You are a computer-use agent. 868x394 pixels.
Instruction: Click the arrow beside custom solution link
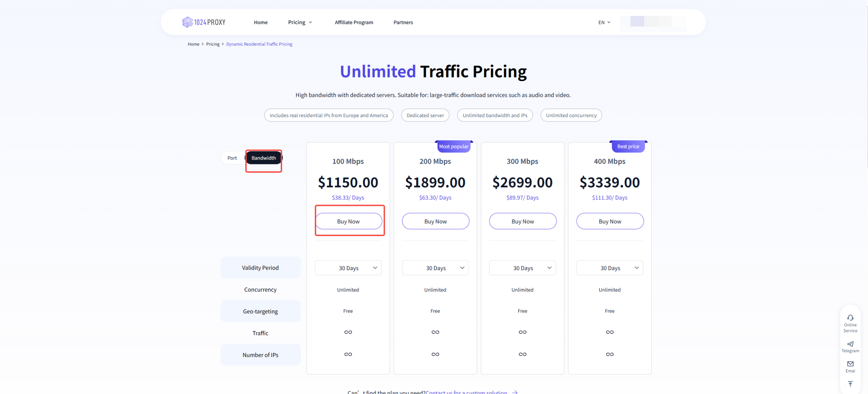coord(515,392)
